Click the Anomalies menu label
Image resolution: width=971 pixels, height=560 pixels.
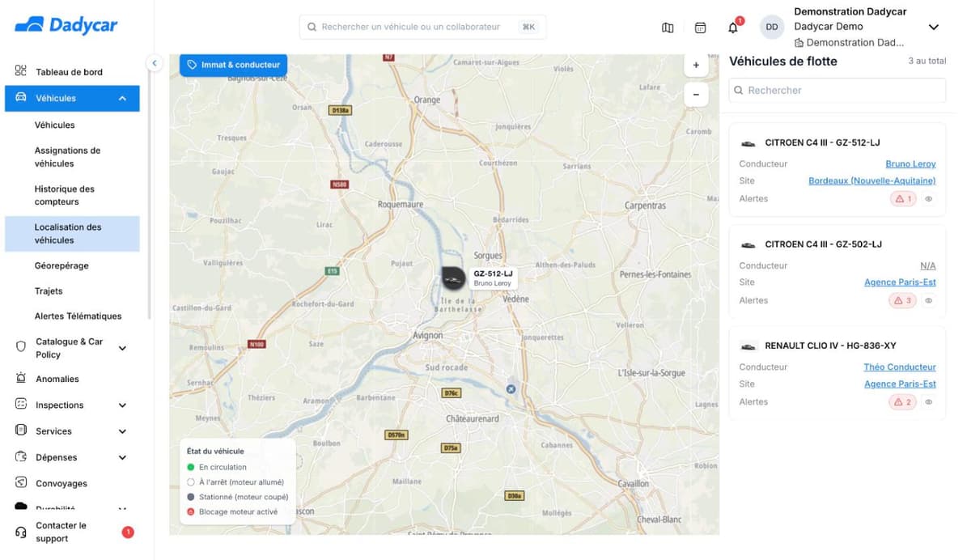click(x=57, y=379)
